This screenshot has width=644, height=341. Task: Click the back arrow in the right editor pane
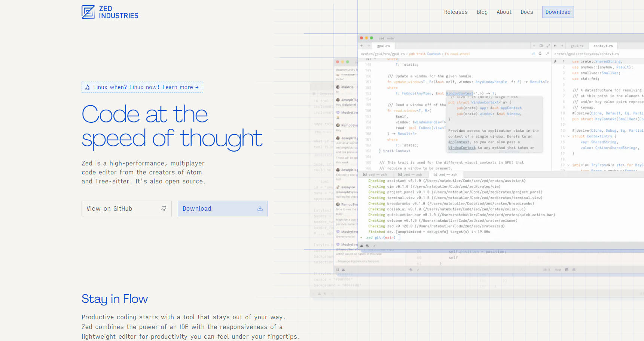(x=555, y=46)
